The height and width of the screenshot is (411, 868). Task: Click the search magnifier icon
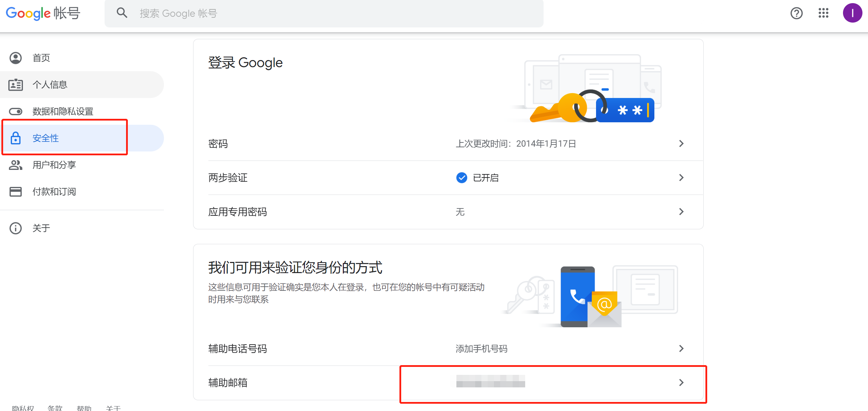(122, 13)
